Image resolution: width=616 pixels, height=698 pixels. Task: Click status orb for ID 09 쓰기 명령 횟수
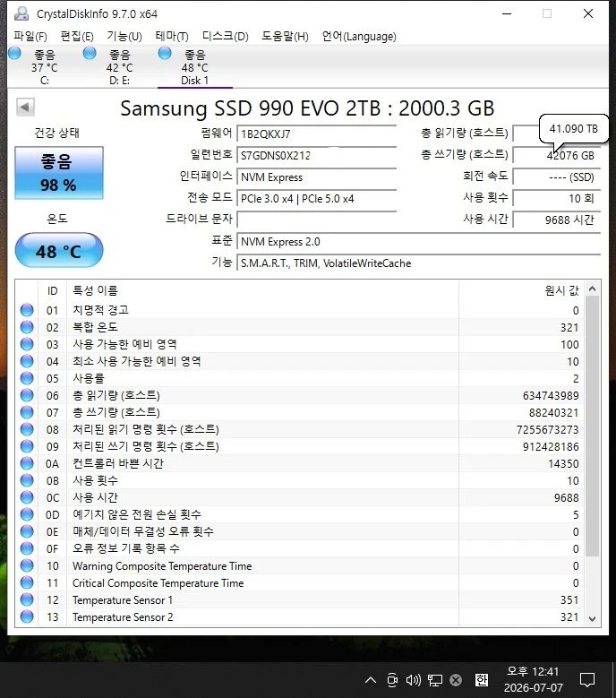(x=27, y=446)
